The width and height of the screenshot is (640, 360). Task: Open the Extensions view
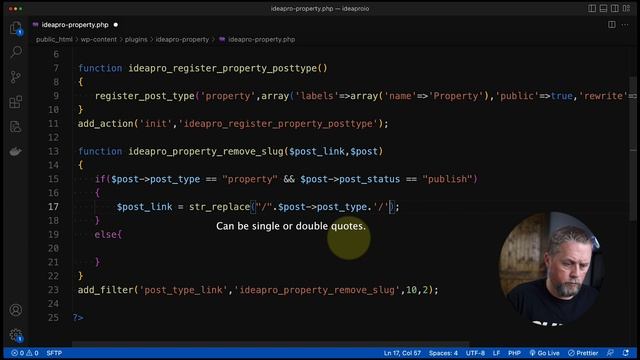point(16,102)
